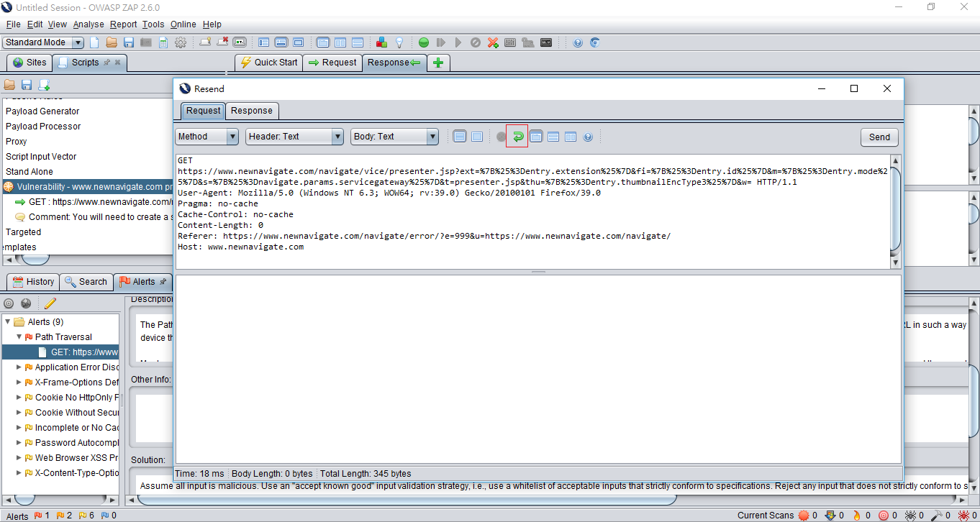Click the highlighted green resend arrow in Resend dialog
Screen dimensions: 980x522
click(x=518, y=136)
